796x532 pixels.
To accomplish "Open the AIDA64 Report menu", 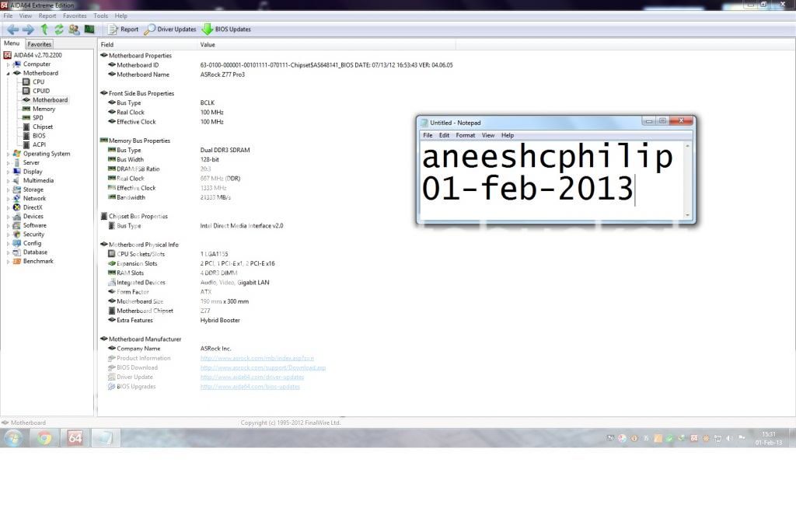I will (x=47, y=16).
